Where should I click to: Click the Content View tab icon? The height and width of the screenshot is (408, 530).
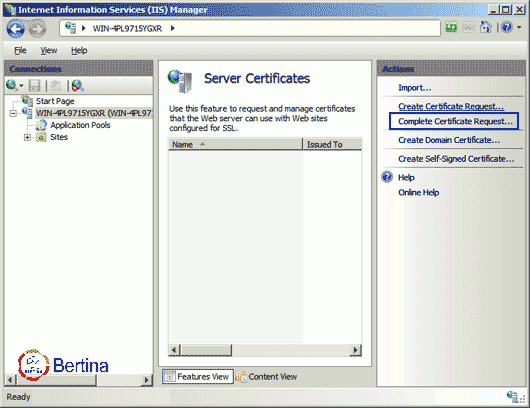click(x=241, y=377)
